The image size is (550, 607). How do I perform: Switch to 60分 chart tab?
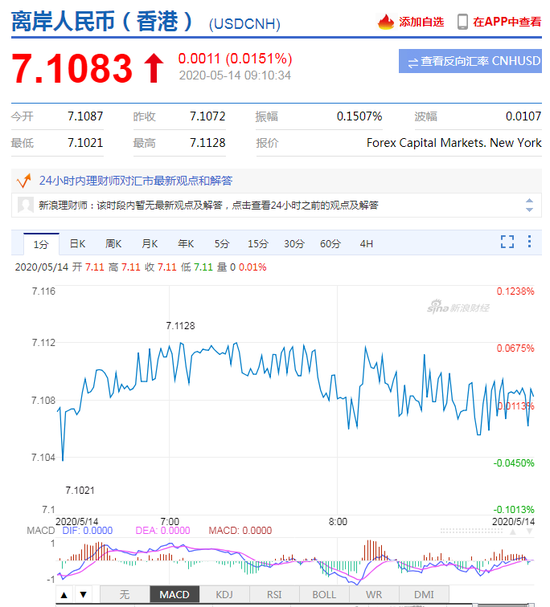pyautogui.click(x=330, y=244)
